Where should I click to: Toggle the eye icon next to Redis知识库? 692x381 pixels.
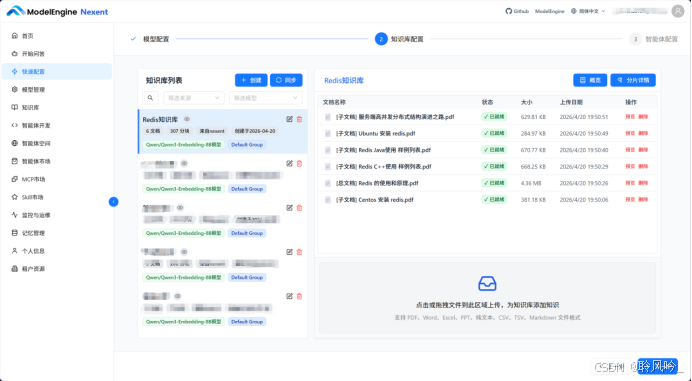point(187,119)
